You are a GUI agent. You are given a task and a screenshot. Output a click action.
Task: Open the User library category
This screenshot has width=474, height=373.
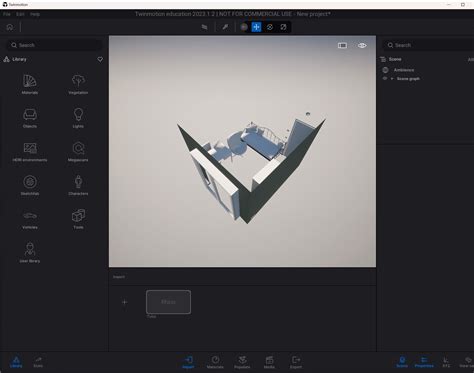tap(30, 252)
